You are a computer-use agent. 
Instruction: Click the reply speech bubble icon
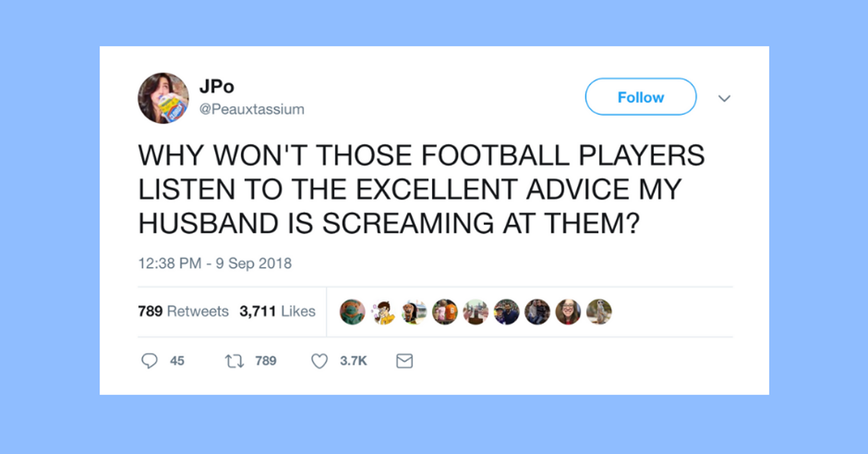(x=149, y=361)
